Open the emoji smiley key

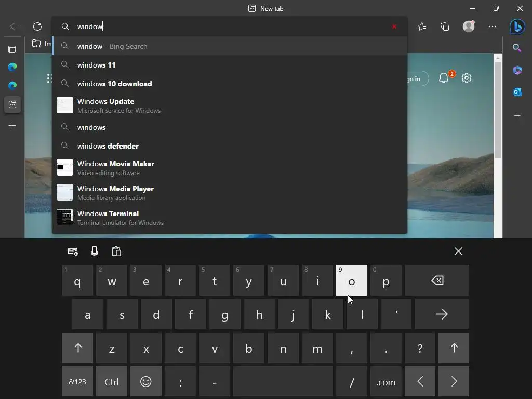point(146,381)
